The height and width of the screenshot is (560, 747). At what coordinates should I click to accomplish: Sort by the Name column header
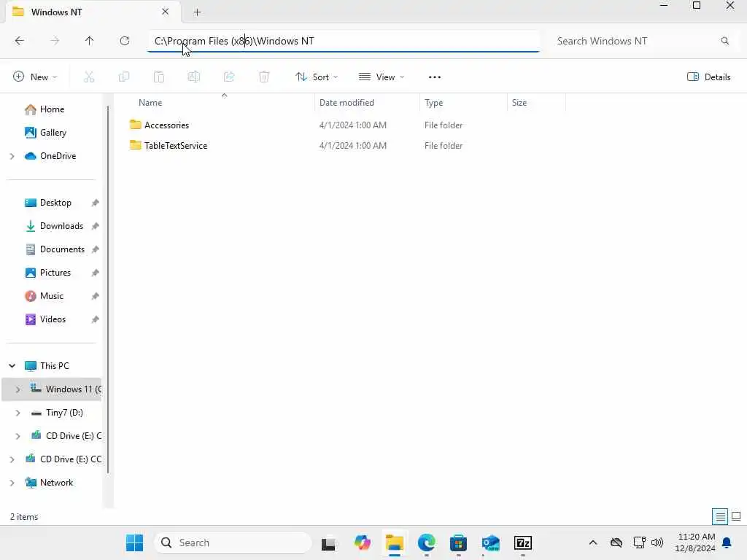pos(150,103)
